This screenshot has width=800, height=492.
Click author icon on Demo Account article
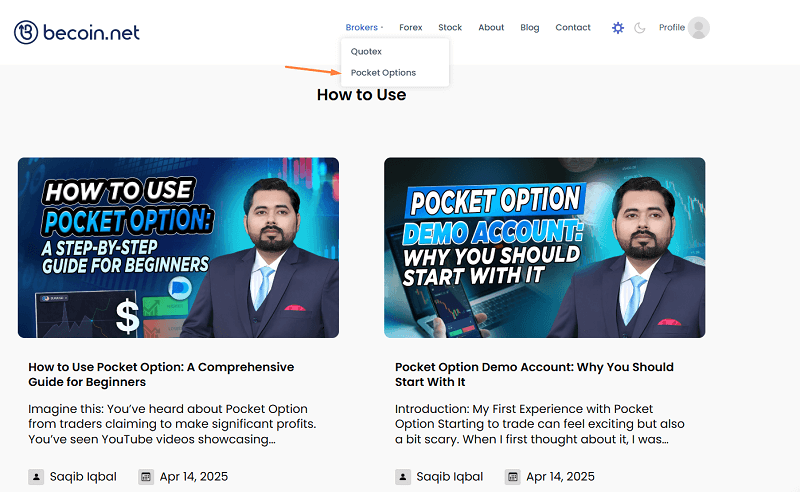tap(403, 477)
